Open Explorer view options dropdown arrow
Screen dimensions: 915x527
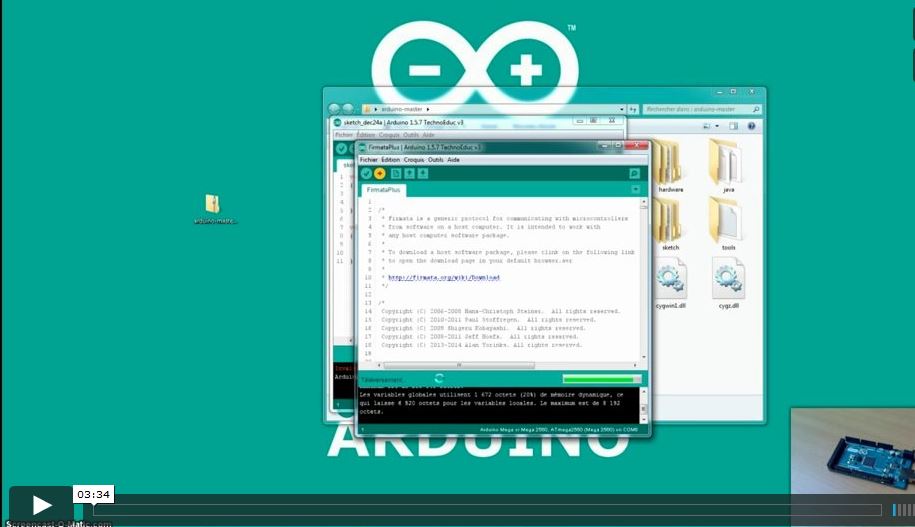point(717,126)
